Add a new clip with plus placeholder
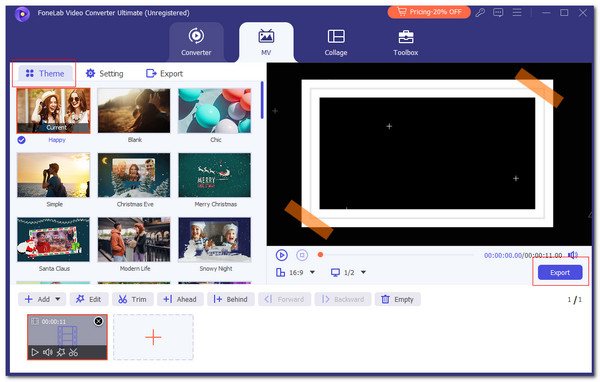 click(153, 337)
